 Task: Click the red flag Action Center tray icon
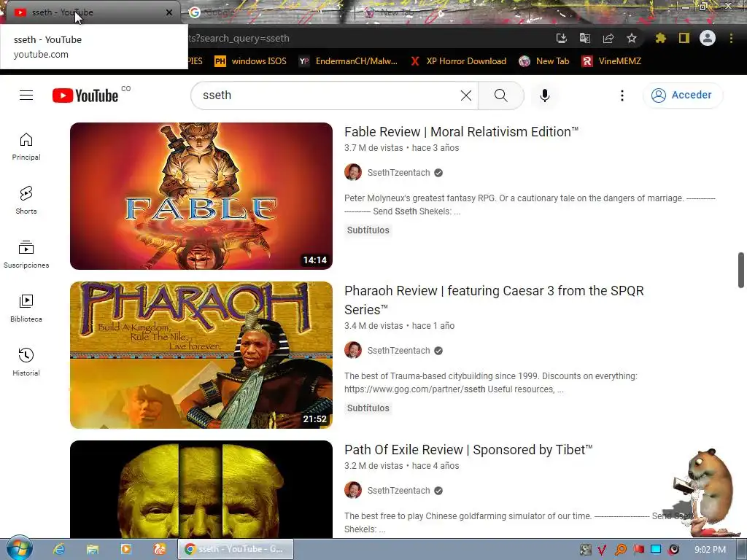tap(638, 550)
